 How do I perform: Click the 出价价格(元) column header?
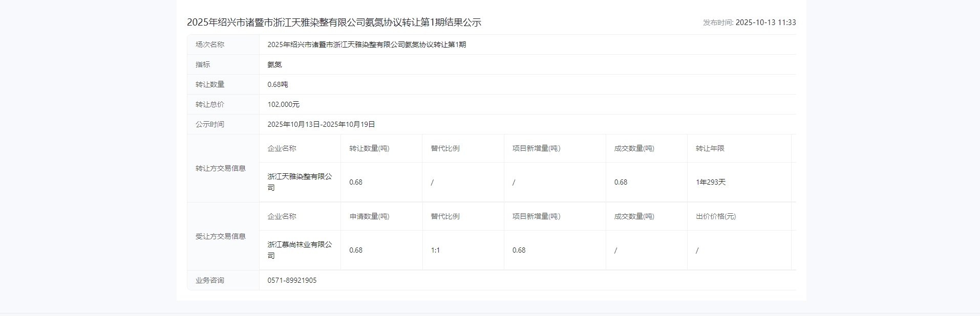[715, 216]
